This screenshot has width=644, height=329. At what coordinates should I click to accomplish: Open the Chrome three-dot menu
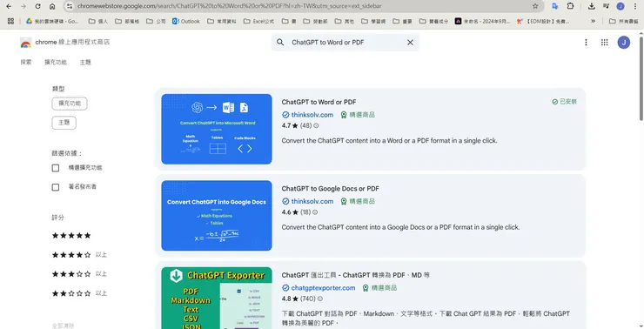coord(635,6)
